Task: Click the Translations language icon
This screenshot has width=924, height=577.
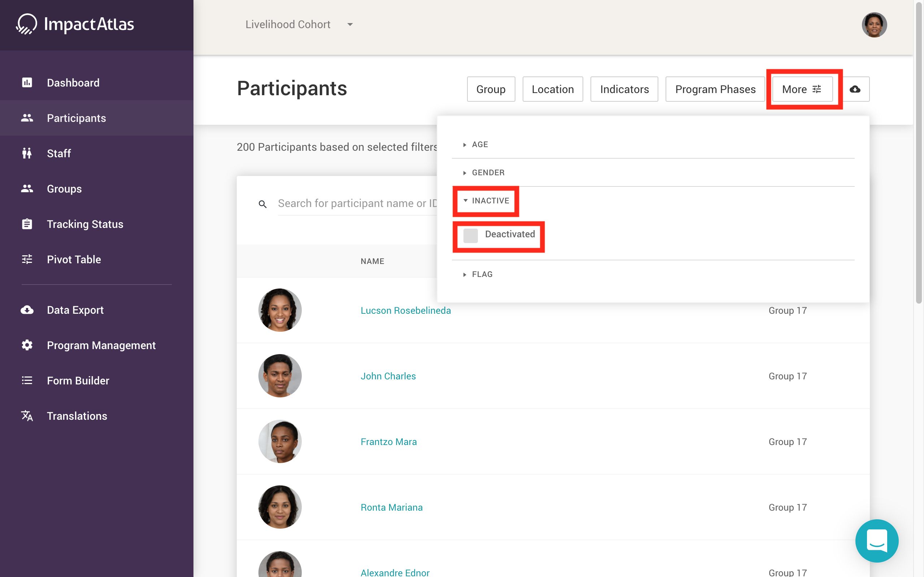Action: click(x=27, y=416)
